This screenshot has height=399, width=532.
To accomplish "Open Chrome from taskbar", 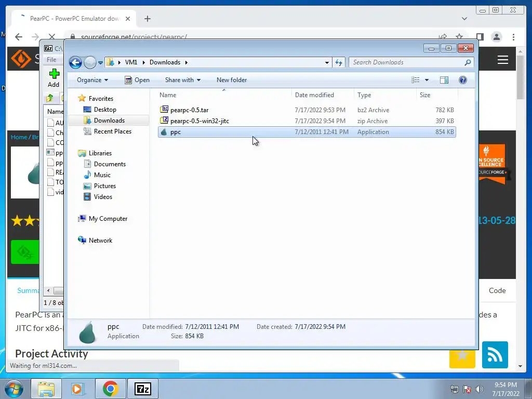I will click(x=110, y=389).
